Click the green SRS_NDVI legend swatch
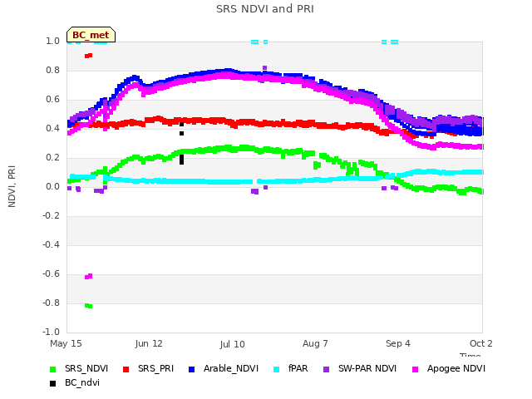532x399 pixels. [52, 369]
